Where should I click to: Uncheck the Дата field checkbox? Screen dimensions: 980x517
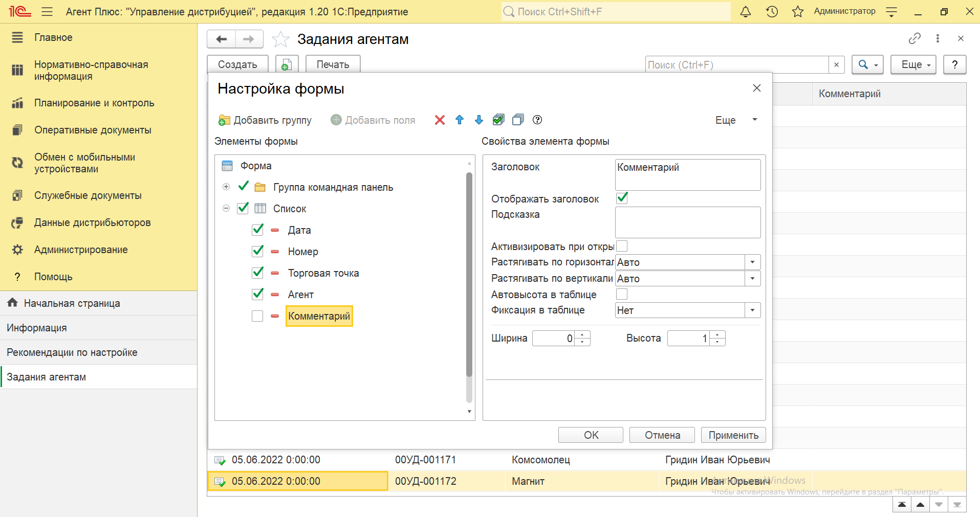tap(258, 230)
